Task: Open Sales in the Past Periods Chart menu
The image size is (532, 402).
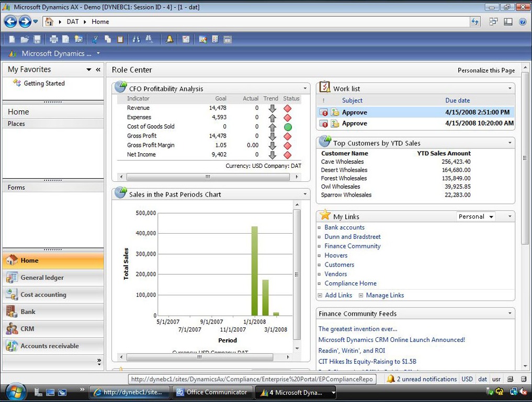Action: tap(305, 194)
